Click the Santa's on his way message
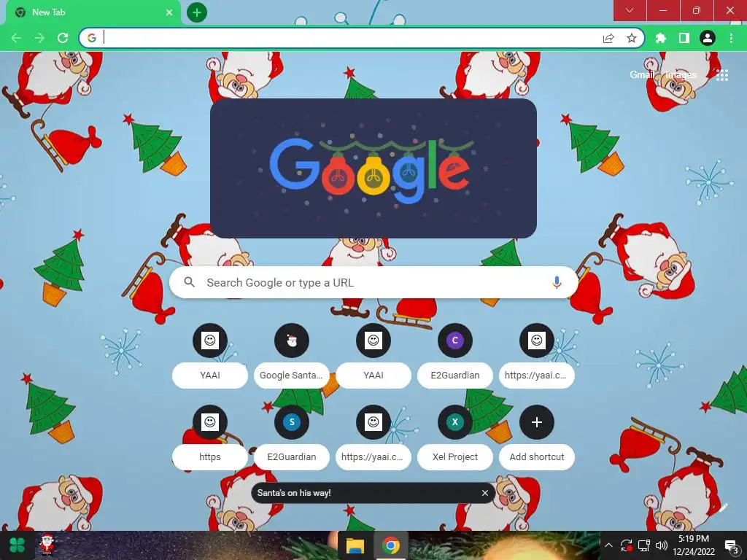This screenshot has width=747, height=560. click(294, 493)
